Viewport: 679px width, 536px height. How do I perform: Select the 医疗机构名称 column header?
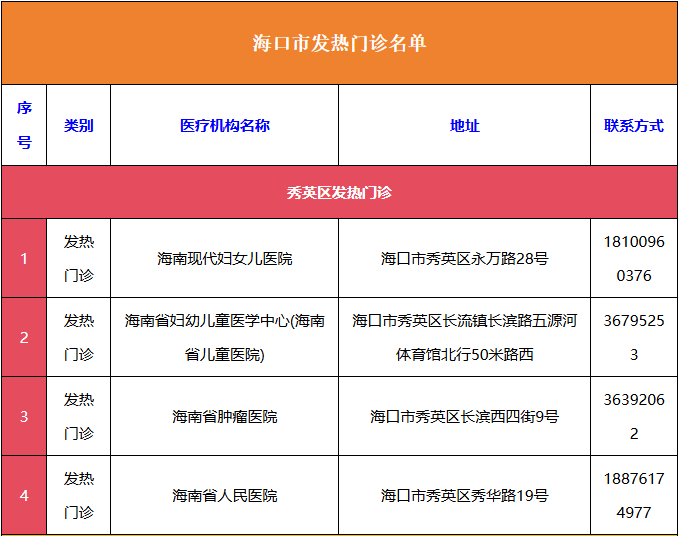tap(224, 126)
